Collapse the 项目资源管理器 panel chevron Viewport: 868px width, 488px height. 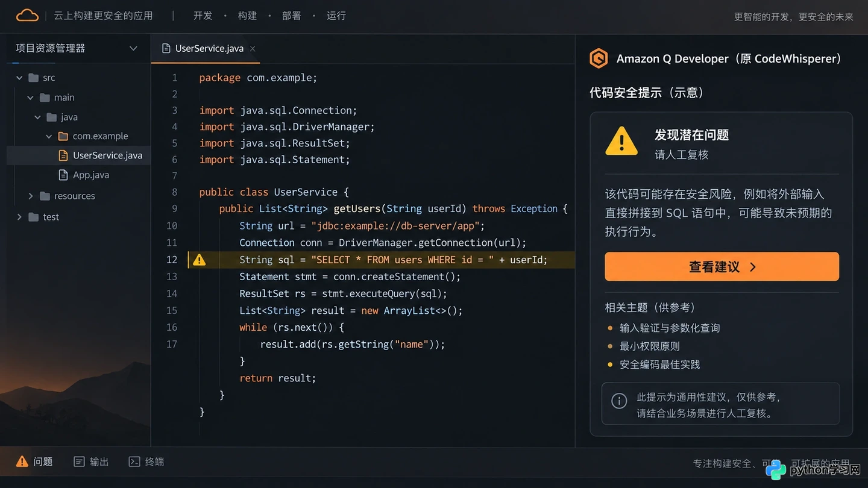(x=133, y=48)
